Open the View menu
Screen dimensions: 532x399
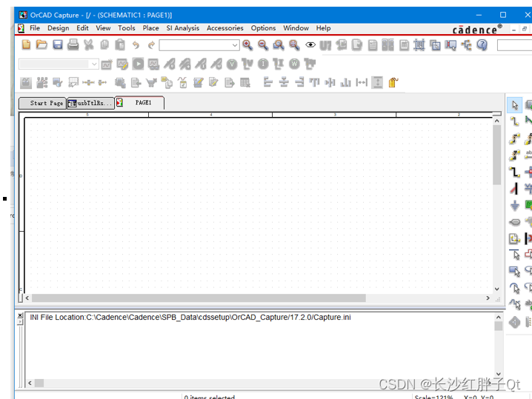tap(103, 28)
